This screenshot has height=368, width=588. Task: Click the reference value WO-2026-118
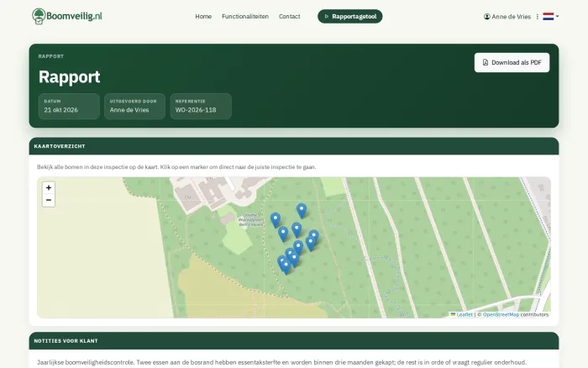(x=196, y=110)
